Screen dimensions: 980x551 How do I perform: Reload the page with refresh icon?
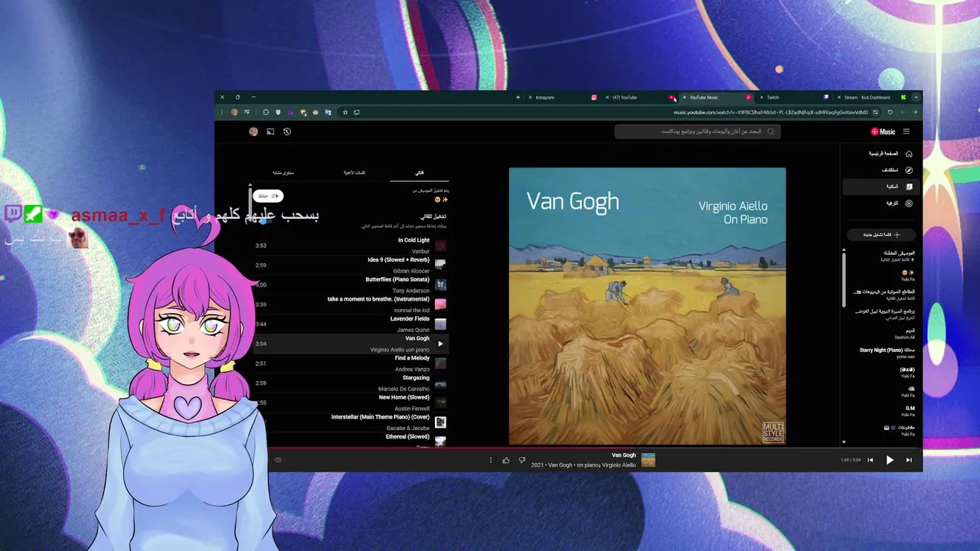[x=890, y=112]
